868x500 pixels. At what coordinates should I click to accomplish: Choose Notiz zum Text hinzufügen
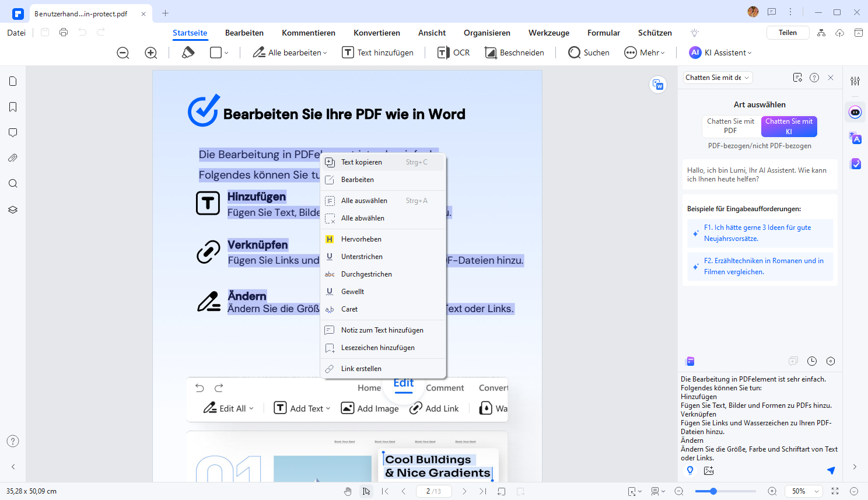[383, 330]
